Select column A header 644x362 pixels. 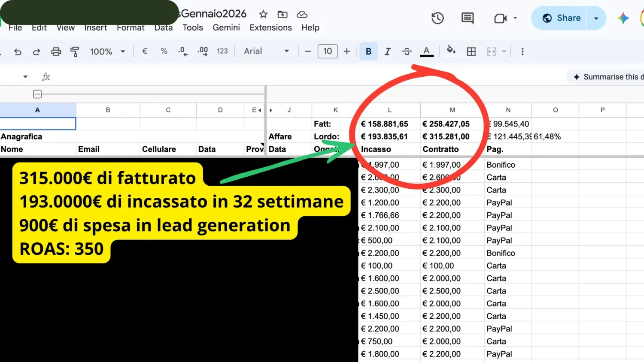[38, 110]
